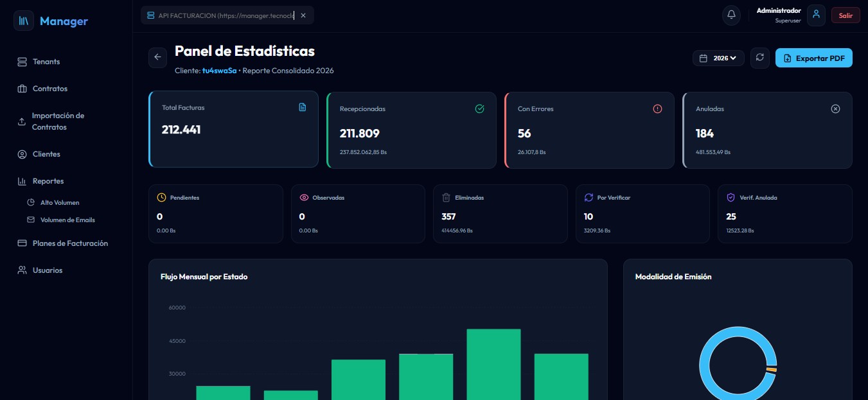Click the server icon in the API tab
Image resolution: width=868 pixels, height=400 pixels.
[151, 15]
